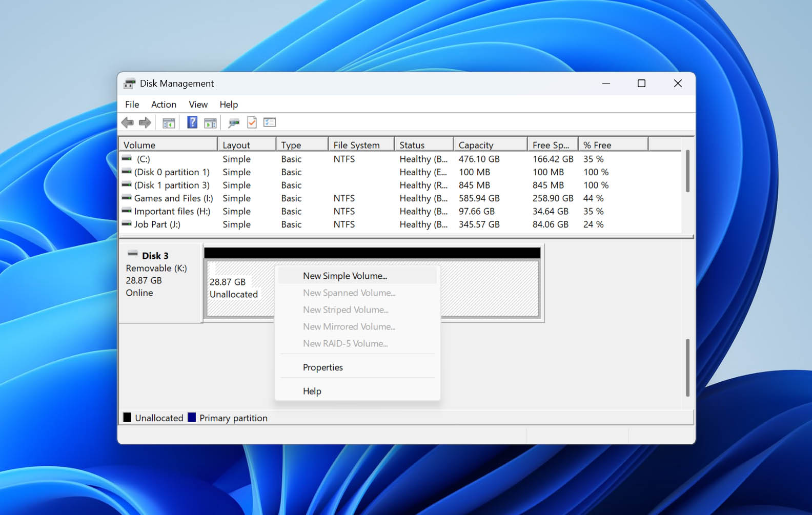
Task: Sort by the Free Sp... column header
Action: point(553,145)
